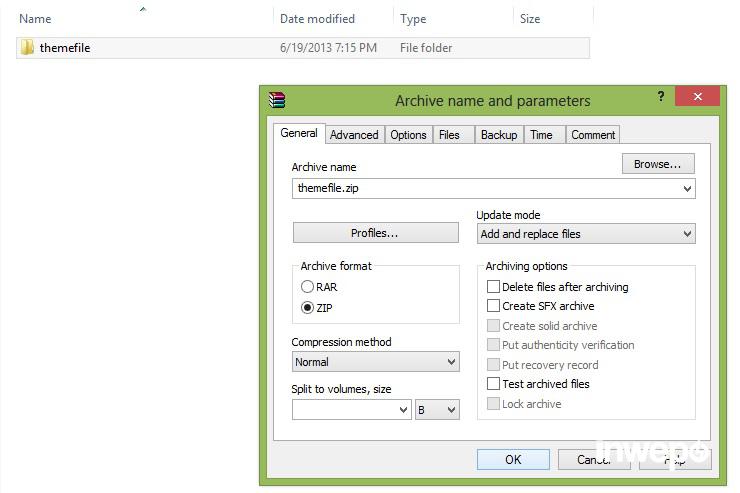Confirm with the OK button
The height and width of the screenshot is (493, 740).
tap(513, 459)
